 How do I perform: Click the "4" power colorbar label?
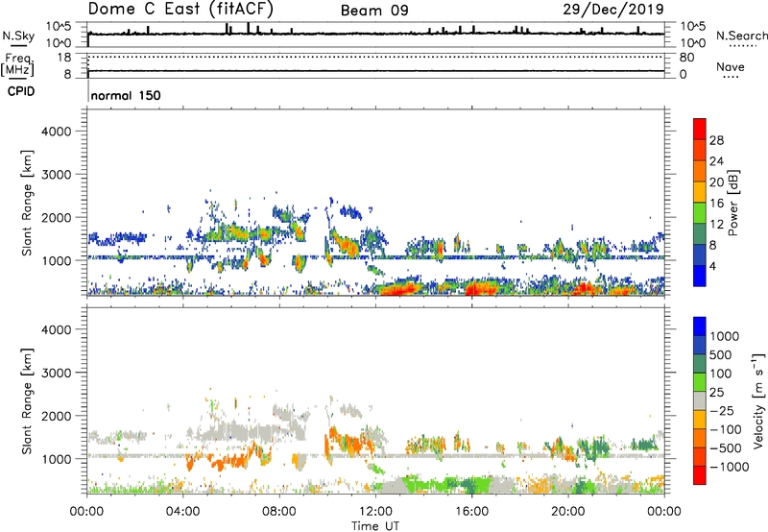coord(712,267)
